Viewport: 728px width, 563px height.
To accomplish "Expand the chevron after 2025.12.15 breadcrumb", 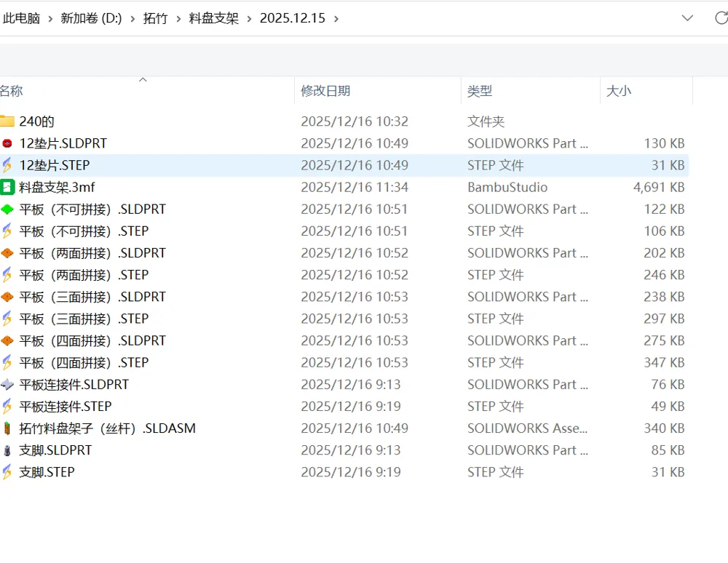I will point(336,19).
